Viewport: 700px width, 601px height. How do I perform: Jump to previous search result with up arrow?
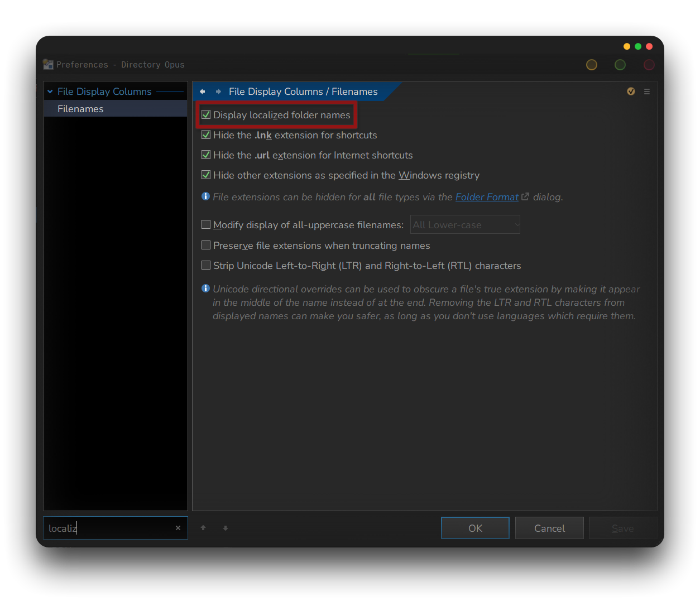click(203, 528)
